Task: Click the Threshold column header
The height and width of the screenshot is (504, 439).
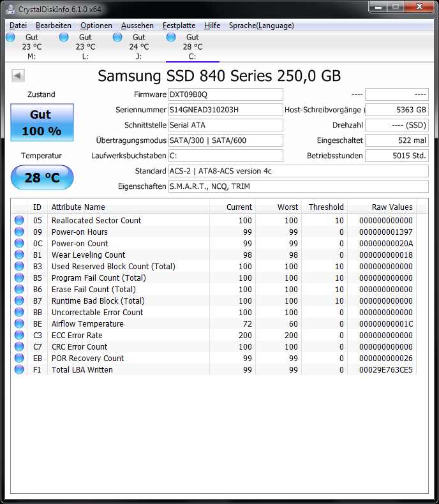Action: tap(325, 207)
